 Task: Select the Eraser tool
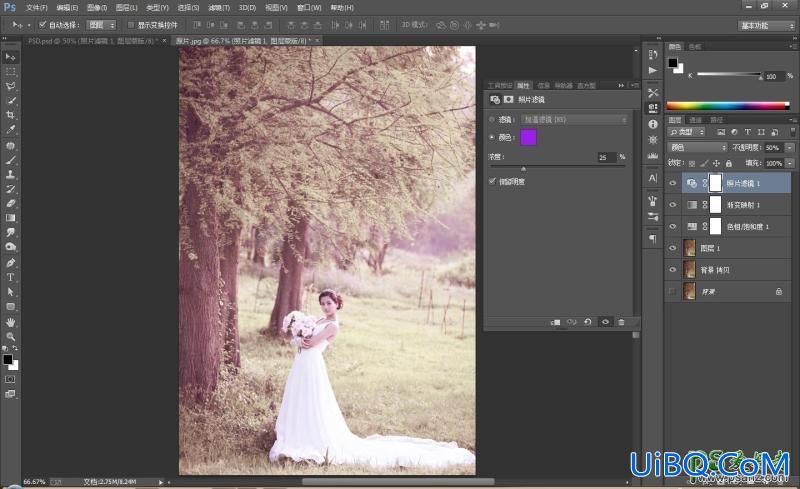click(x=10, y=203)
